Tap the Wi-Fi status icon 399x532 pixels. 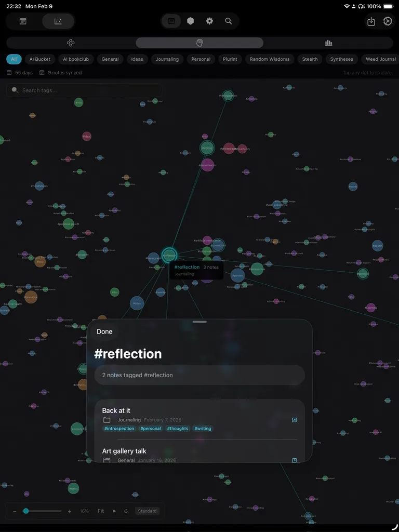[x=347, y=6]
